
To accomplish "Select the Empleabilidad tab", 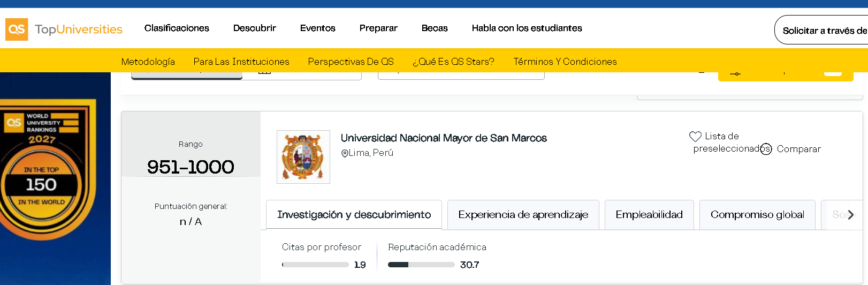I will [x=649, y=215].
